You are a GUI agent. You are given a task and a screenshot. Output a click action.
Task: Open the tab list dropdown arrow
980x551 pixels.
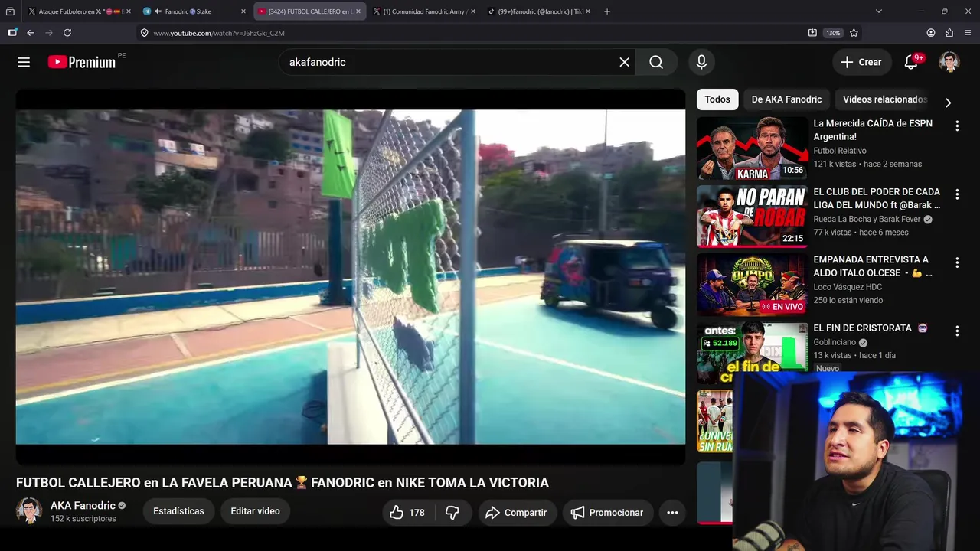pos(878,11)
